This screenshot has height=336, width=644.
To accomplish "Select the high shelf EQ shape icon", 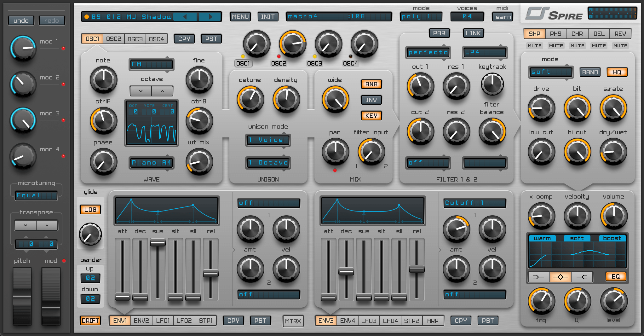I will (582, 277).
